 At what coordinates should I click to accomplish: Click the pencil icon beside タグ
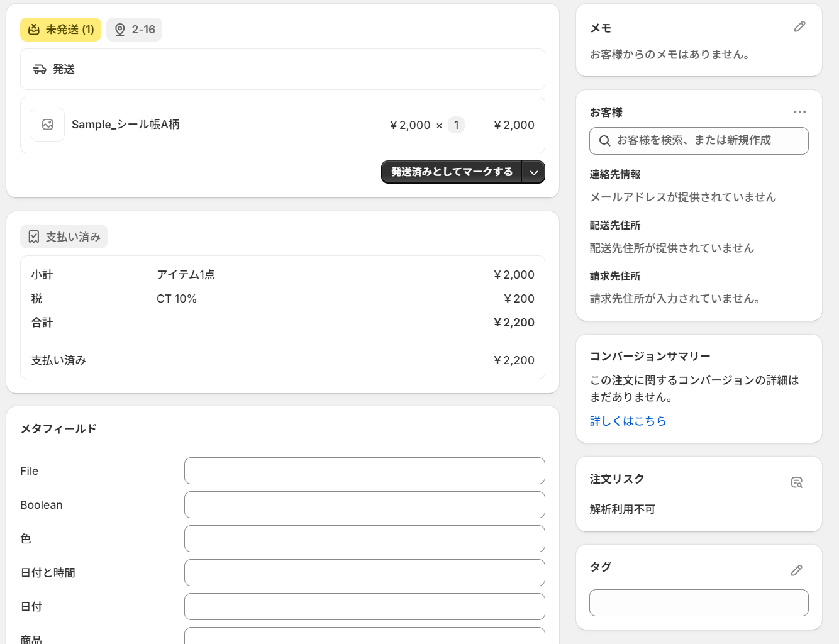[796, 570]
